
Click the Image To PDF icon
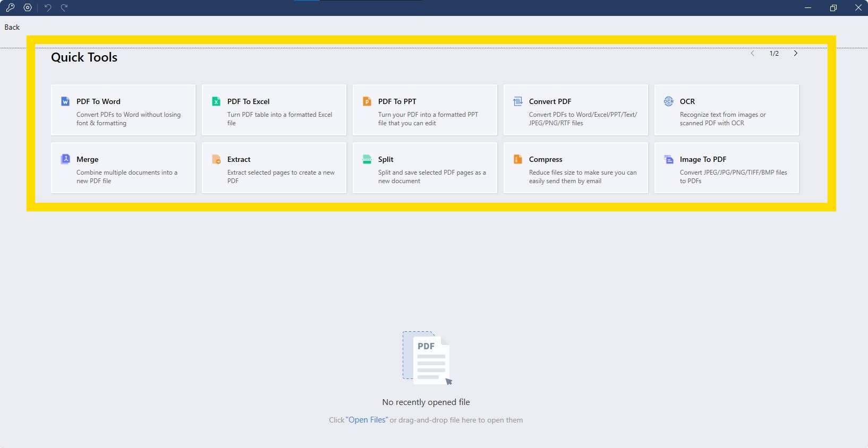[669, 159]
